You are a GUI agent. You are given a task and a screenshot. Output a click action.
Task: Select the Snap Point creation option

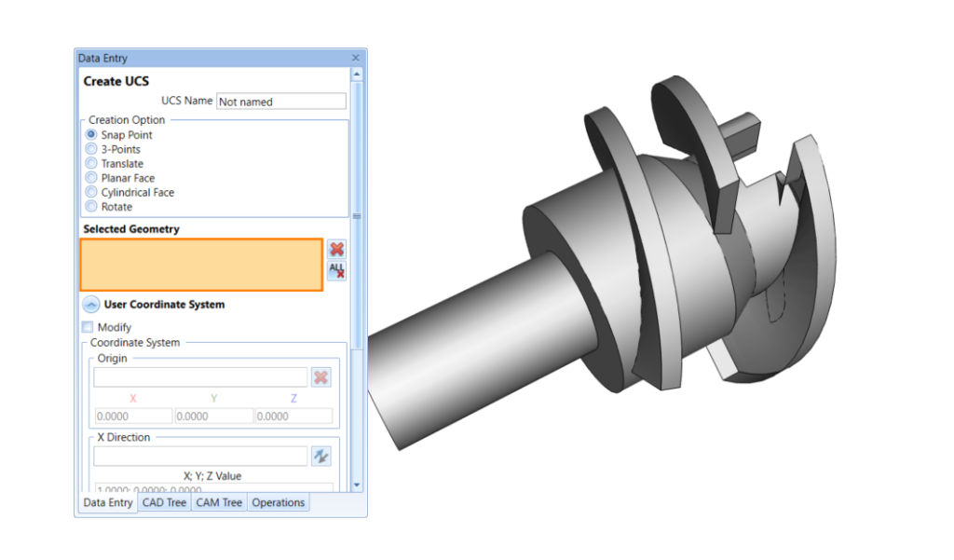pyautogui.click(x=90, y=134)
